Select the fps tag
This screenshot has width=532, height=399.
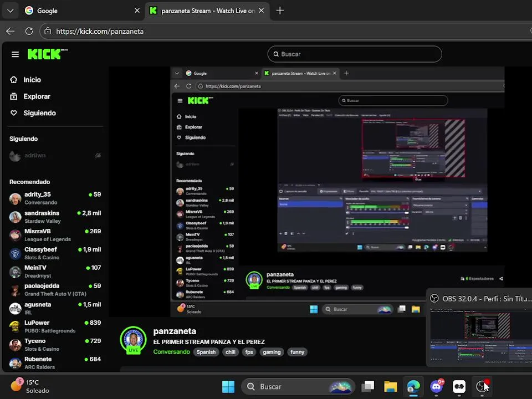[x=249, y=352]
